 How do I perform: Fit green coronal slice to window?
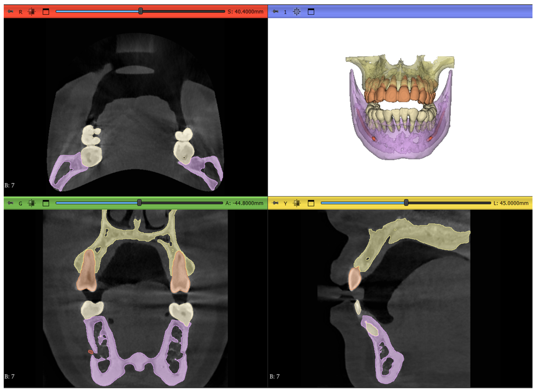click(x=32, y=203)
